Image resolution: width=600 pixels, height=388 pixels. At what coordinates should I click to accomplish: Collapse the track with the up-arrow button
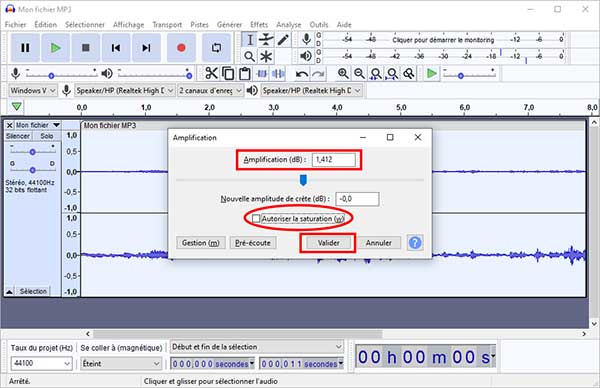[x=9, y=292]
